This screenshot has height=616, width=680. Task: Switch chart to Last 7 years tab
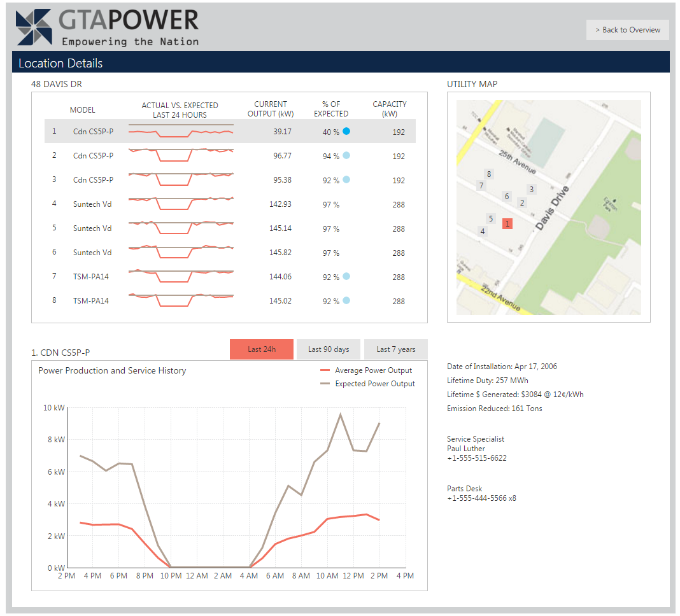click(x=395, y=349)
